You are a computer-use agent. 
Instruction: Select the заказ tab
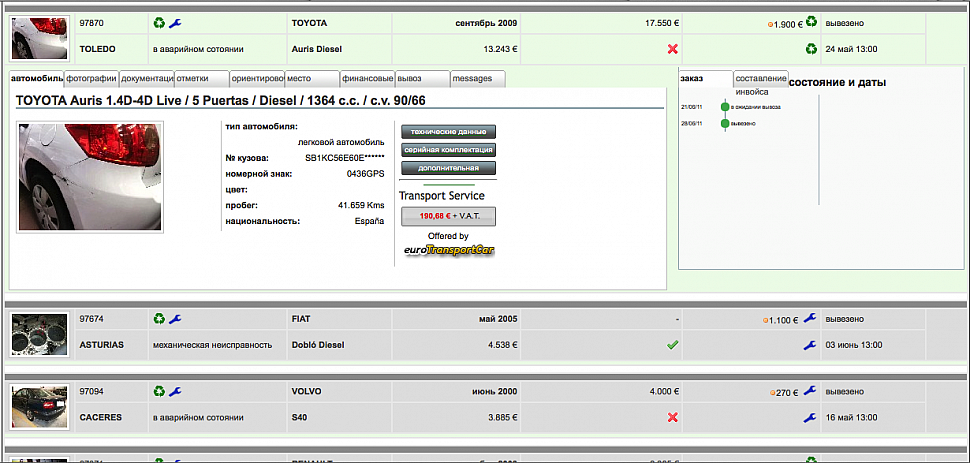[x=706, y=79]
